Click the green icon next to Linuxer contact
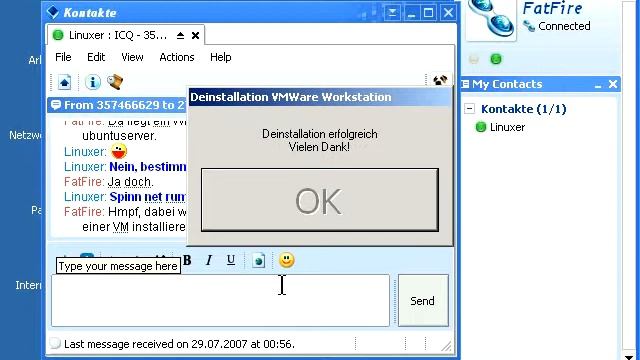The height and width of the screenshot is (360, 640). point(481,127)
